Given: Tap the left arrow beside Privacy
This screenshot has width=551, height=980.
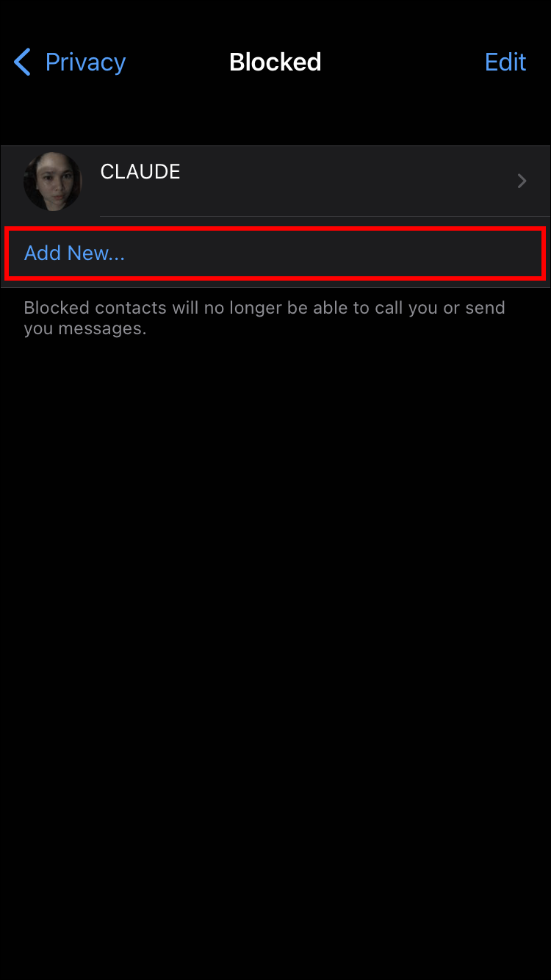Looking at the screenshot, I should [22, 62].
